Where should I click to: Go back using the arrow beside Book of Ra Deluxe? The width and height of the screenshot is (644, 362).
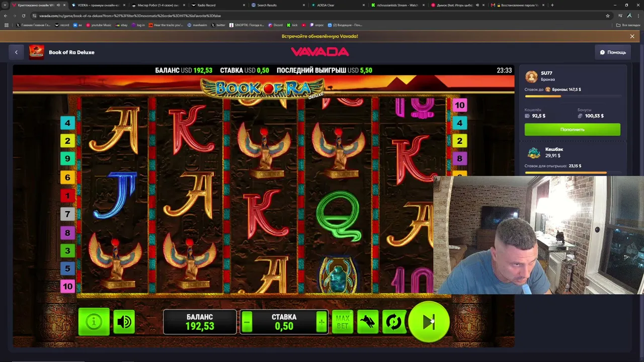click(16, 52)
